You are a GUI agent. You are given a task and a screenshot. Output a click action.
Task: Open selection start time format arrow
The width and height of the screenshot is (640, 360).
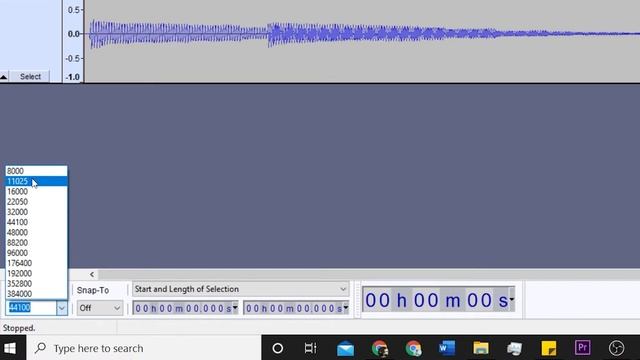click(x=235, y=308)
